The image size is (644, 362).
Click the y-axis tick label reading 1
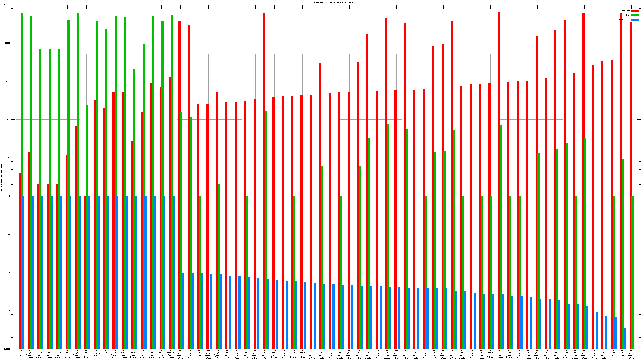point(10,196)
